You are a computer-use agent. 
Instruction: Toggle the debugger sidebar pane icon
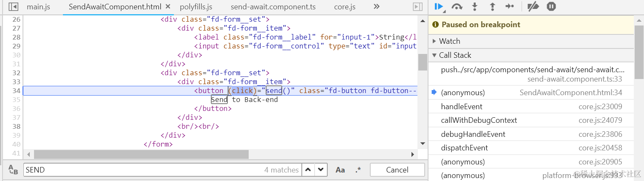coord(418,7)
